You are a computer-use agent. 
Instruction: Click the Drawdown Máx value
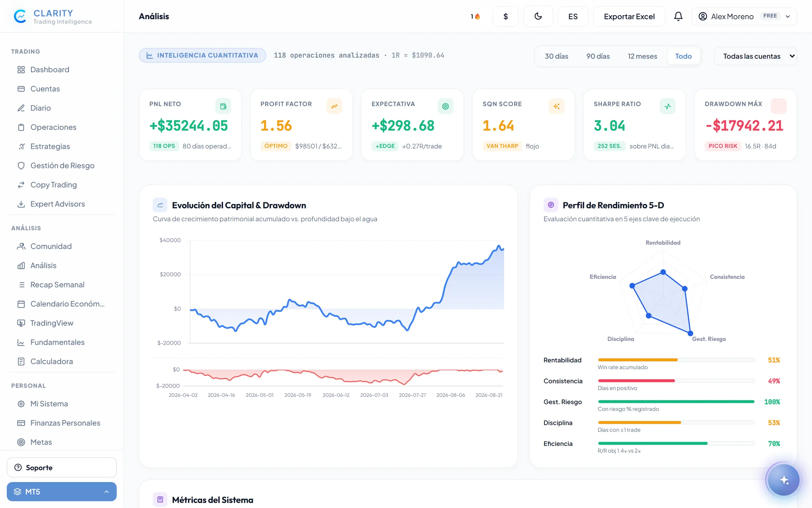click(x=744, y=126)
